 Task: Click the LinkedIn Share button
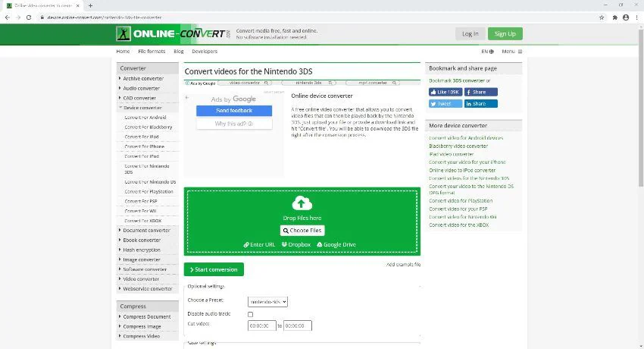(481, 104)
